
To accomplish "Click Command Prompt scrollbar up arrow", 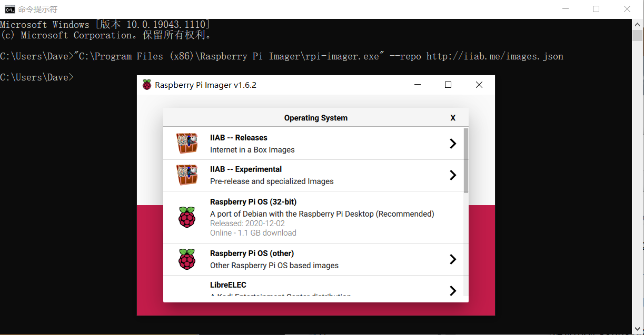I will (638, 24).
